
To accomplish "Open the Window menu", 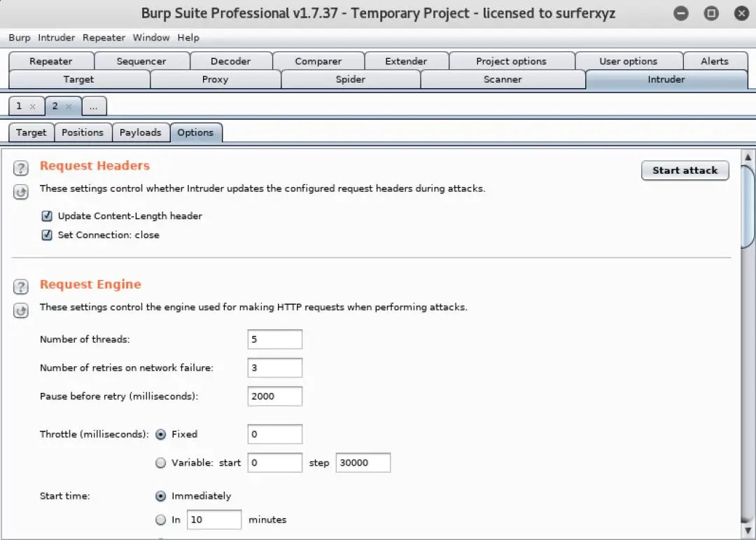I will (151, 38).
